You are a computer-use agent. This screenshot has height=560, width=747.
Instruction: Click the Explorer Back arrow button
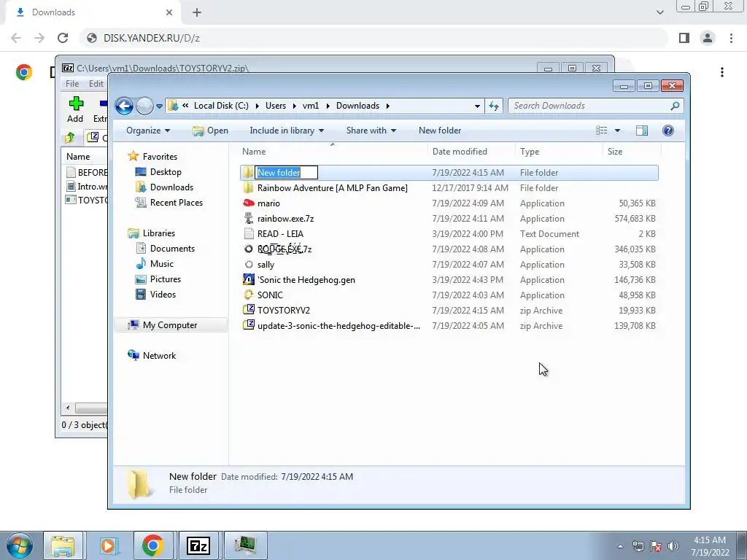tap(124, 106)
